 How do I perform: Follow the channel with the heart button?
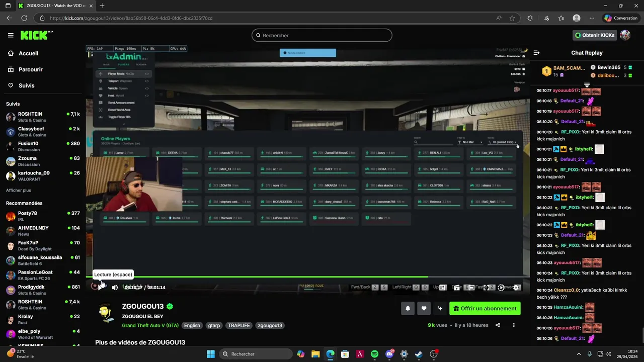click(424, 308)
